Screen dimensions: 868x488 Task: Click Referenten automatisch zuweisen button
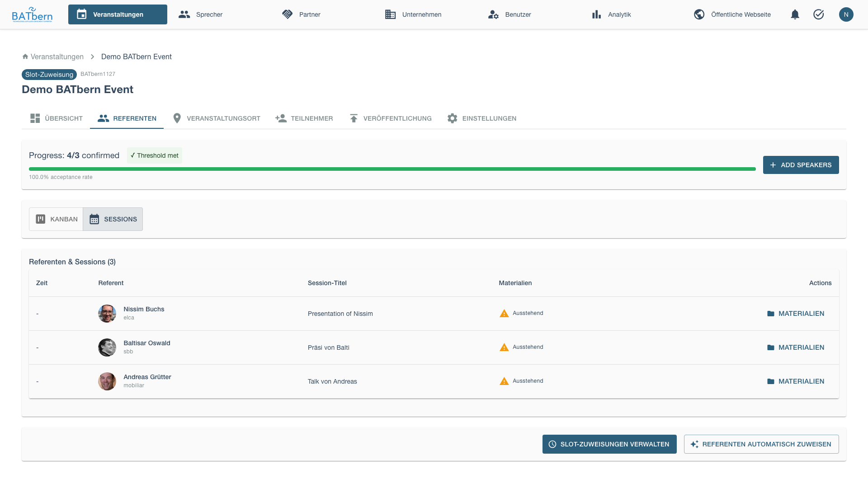coord(761,444)
